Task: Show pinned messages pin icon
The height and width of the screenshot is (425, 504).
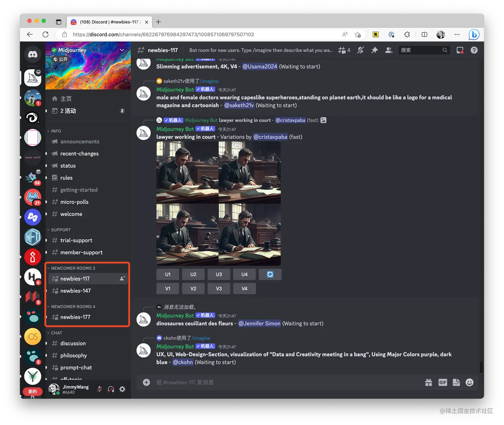Action: click(x=375, y=50)
